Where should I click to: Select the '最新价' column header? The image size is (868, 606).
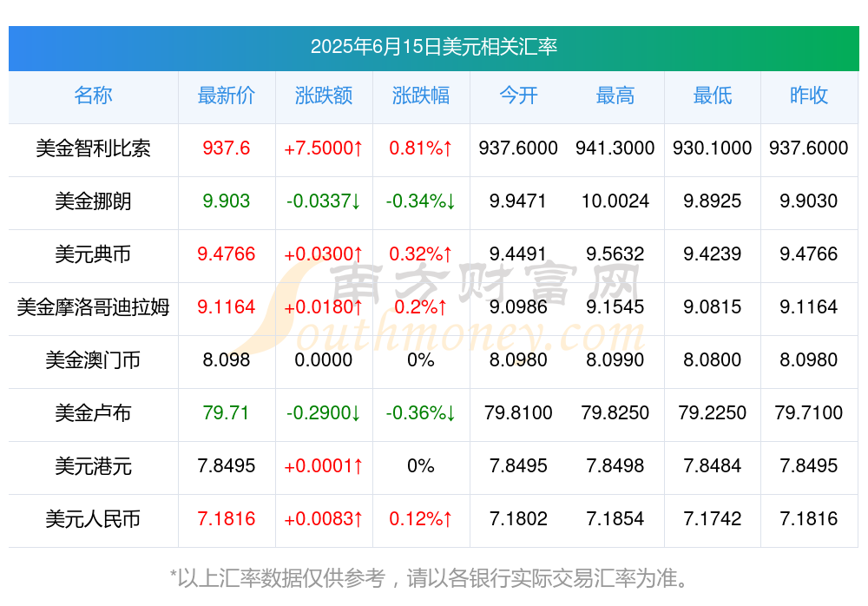click(x=226, y=96)
